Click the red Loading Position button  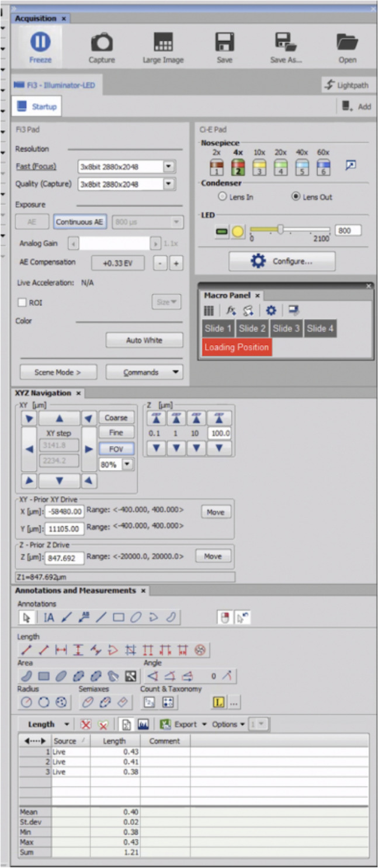(x=237, y=347)
